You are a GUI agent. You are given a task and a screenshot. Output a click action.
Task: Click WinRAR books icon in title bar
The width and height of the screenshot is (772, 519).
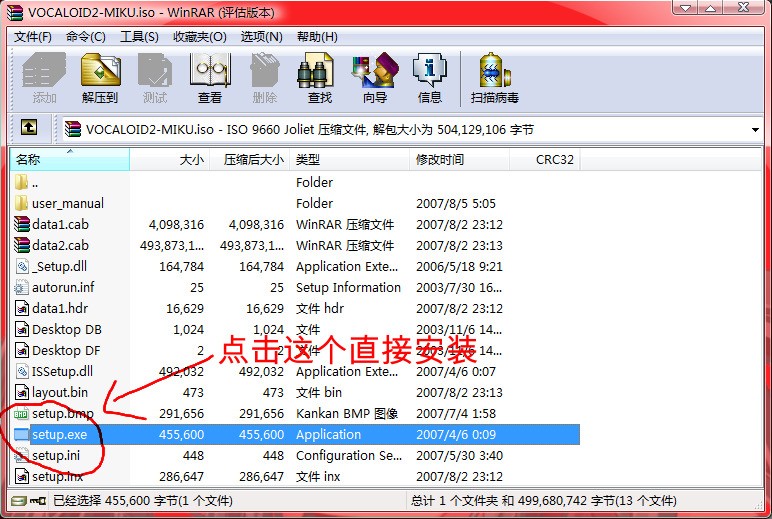[x=15, y=12]
